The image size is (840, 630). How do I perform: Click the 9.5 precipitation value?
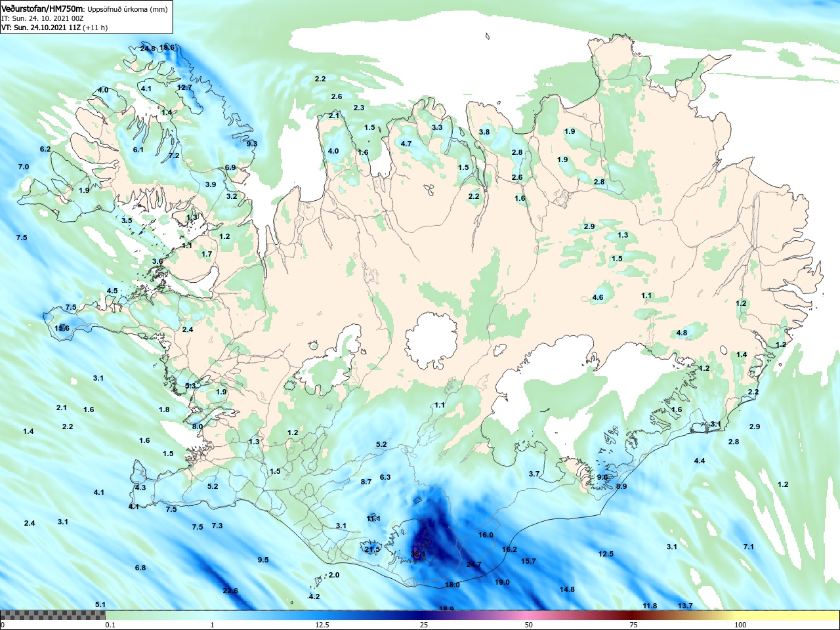(263, 560)
